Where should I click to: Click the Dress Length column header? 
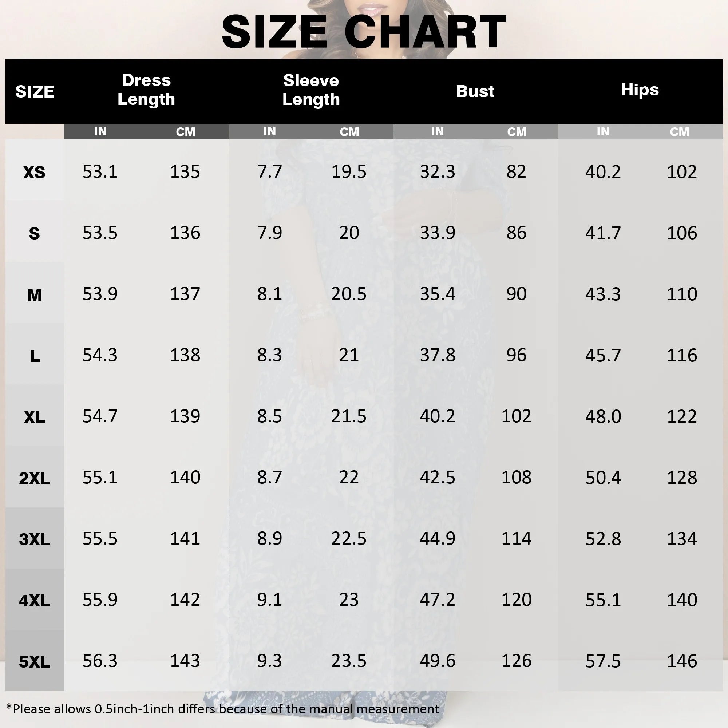point(146,90)
